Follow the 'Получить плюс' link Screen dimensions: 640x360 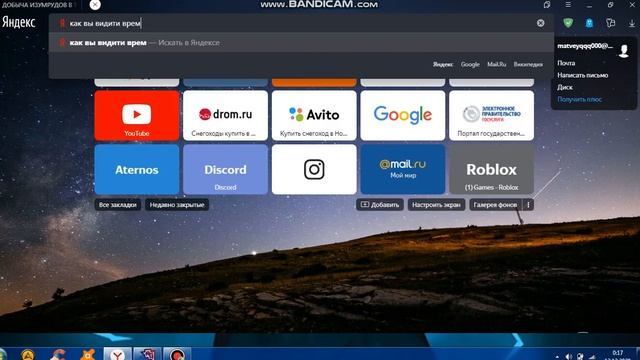(x=579, y=99)
